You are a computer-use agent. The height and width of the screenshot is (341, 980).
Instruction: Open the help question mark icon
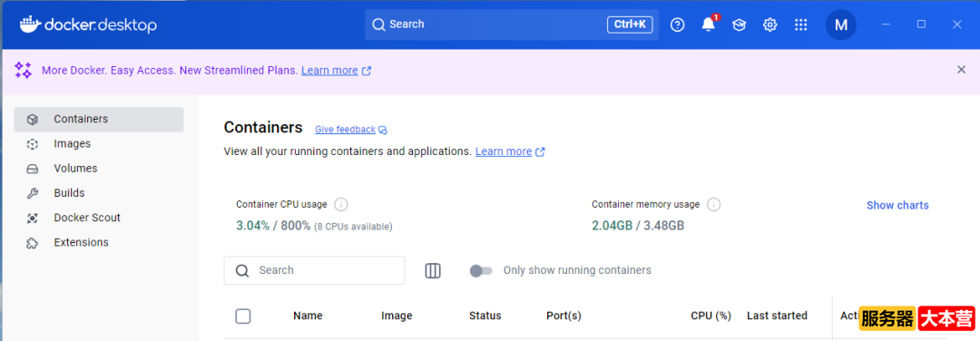(678, 24)
